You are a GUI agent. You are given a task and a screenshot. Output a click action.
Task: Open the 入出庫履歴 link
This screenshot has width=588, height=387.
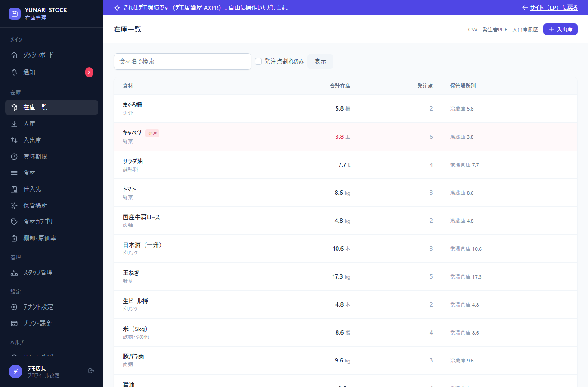525,30
